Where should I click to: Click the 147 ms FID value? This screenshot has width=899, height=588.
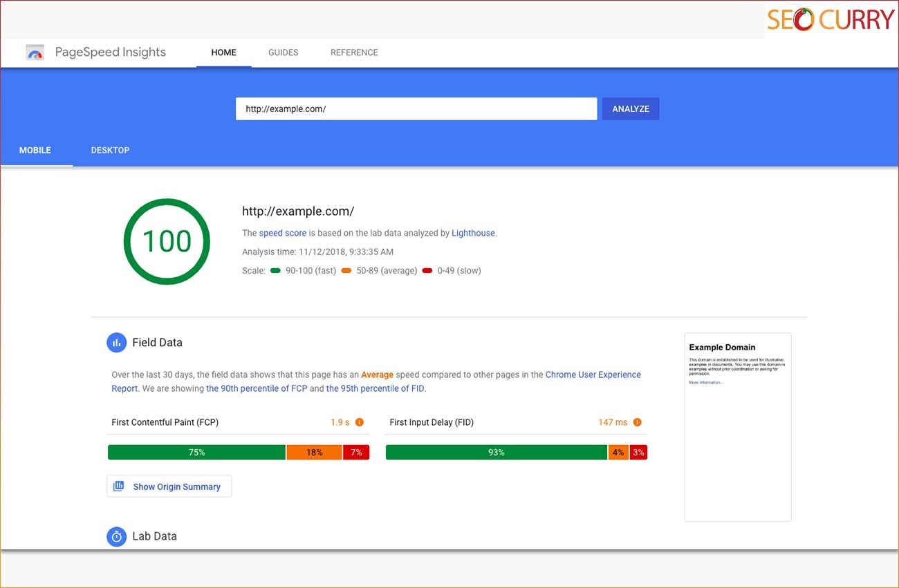click(x=613, y=422)
